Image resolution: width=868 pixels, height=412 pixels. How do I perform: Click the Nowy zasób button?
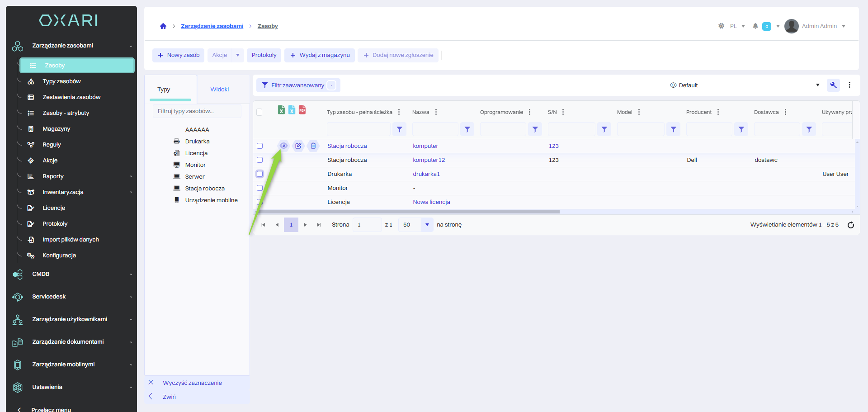tap(179, 55)
